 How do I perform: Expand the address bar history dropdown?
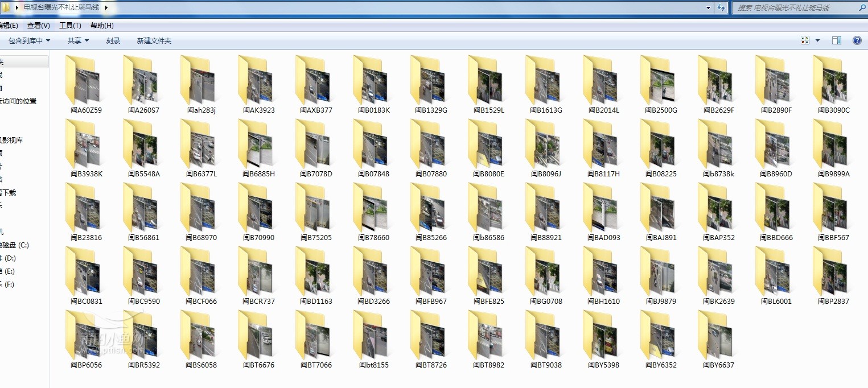click(x=708, y=8)
